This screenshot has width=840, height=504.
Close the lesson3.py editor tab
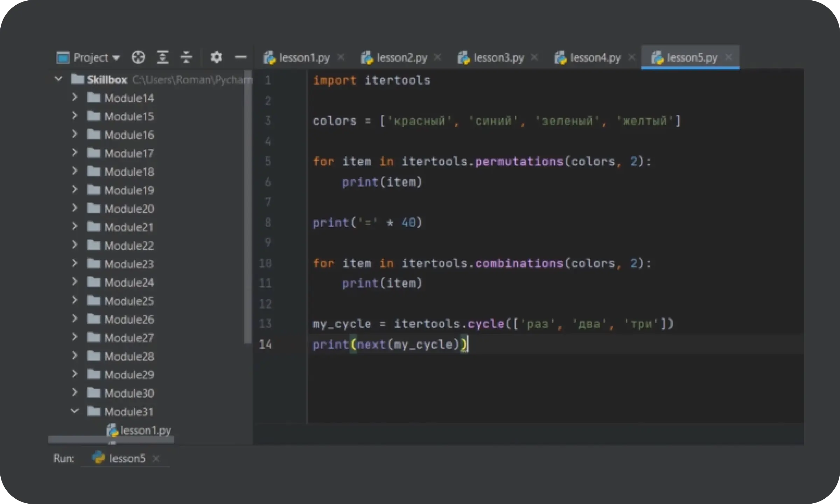pyautogui.click(x=534, y=57)
